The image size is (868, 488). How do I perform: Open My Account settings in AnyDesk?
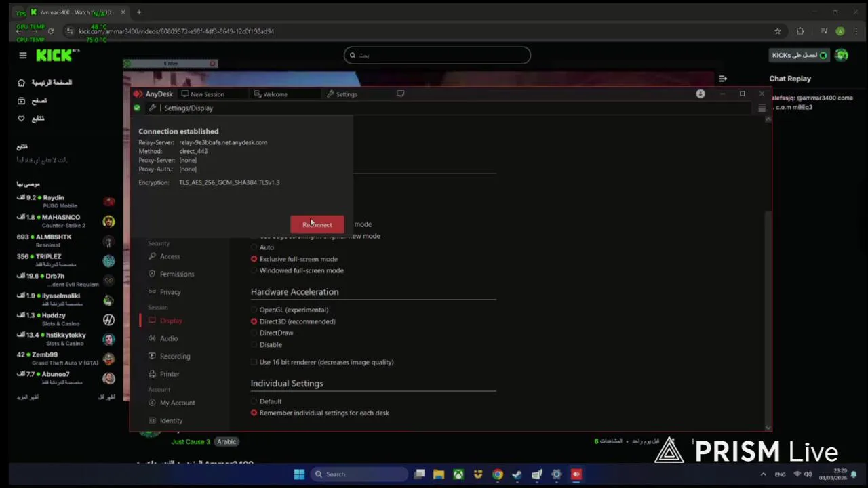[x=171, y=403]
